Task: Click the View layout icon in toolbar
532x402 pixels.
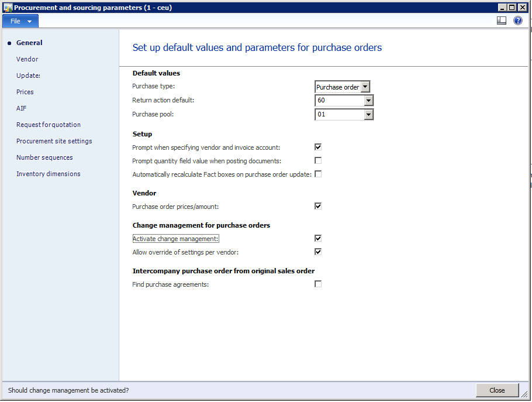Action: pos(502,20)
